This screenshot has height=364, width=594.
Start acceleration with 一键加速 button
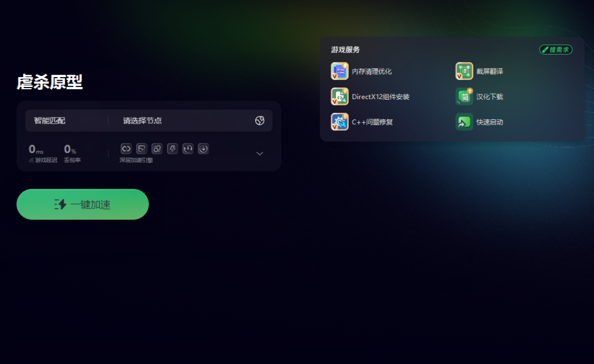coord(82,205)
